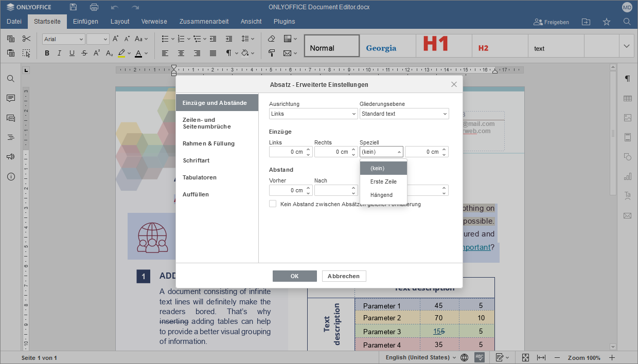Open the Search panel in left sidebar

point(11,79)
